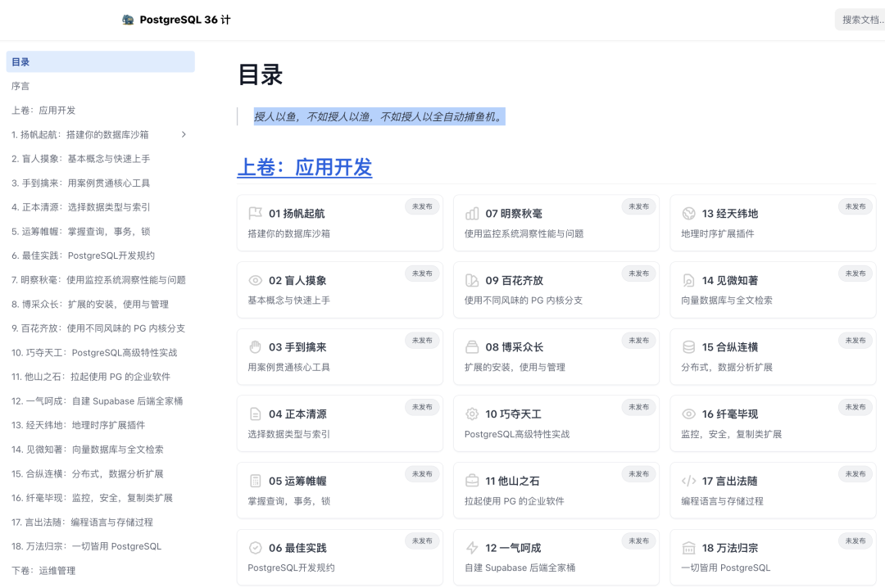Click the code brackets icon on the 17 言出法随 card

pyautogui.click(x=688, y=481)
